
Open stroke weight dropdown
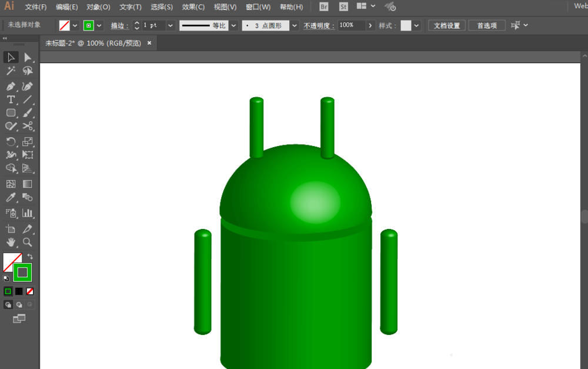(x=171, y=25)
